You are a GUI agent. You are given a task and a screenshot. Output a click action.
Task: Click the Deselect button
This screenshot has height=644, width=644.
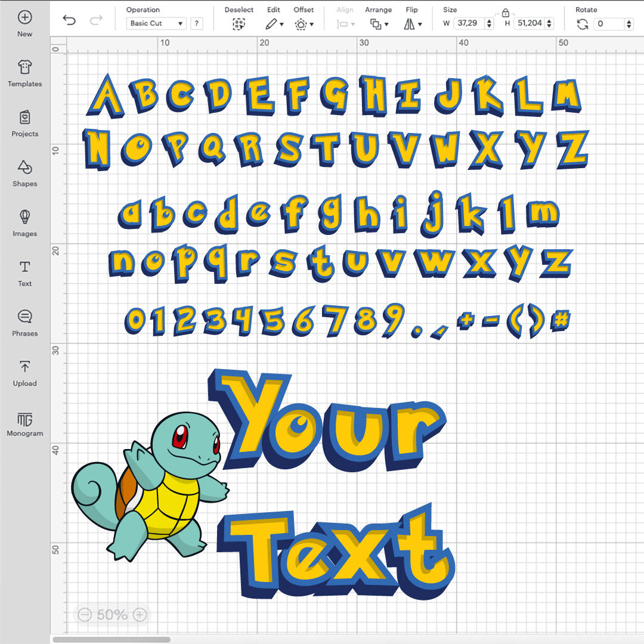(239, 23)
